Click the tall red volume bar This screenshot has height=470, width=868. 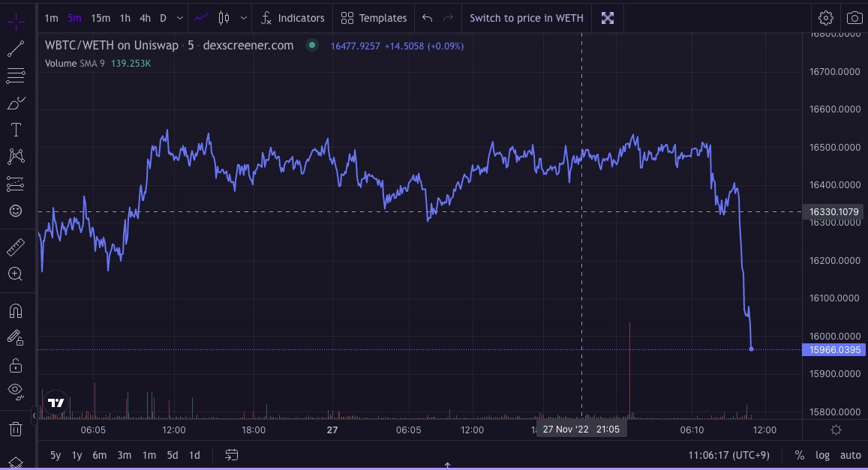tap(629, 370)
